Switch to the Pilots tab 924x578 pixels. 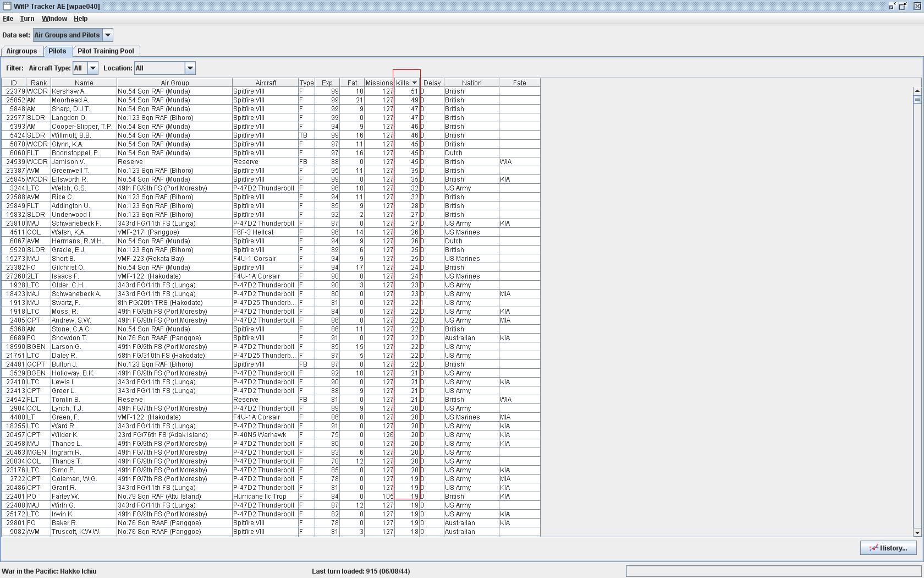57,51
